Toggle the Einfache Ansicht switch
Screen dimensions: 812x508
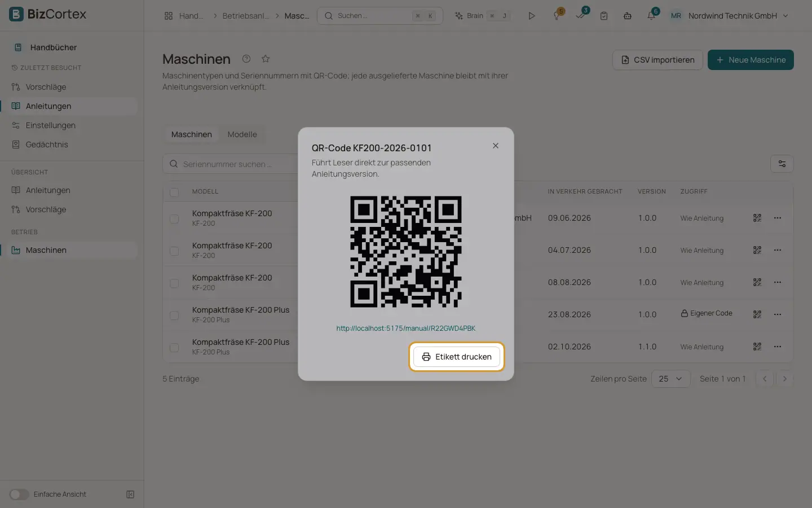click(19, 494)
